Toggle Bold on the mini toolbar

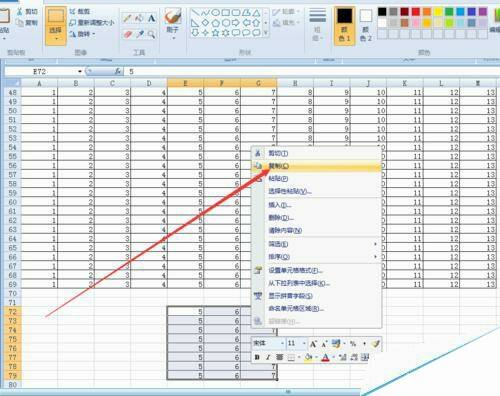[257, 357]
